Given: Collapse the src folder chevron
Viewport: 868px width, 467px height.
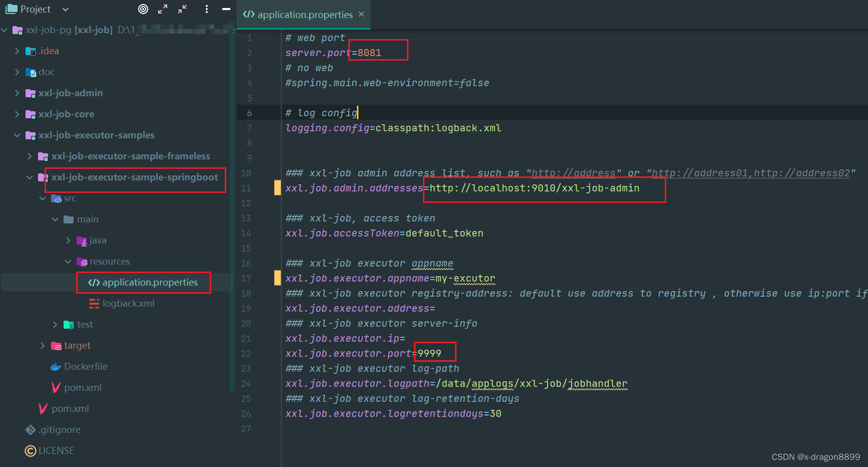Looking at the screenshot, I should (43, 198).
